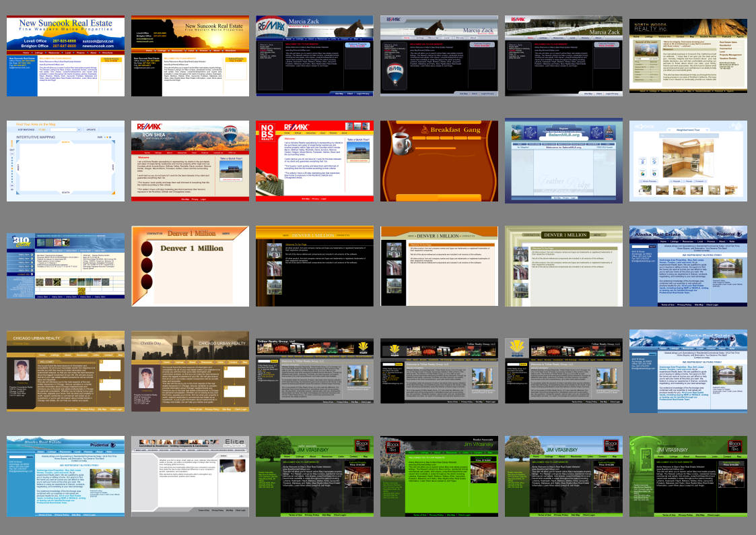Open the SalemMLS.org blue template

point(563,161)
